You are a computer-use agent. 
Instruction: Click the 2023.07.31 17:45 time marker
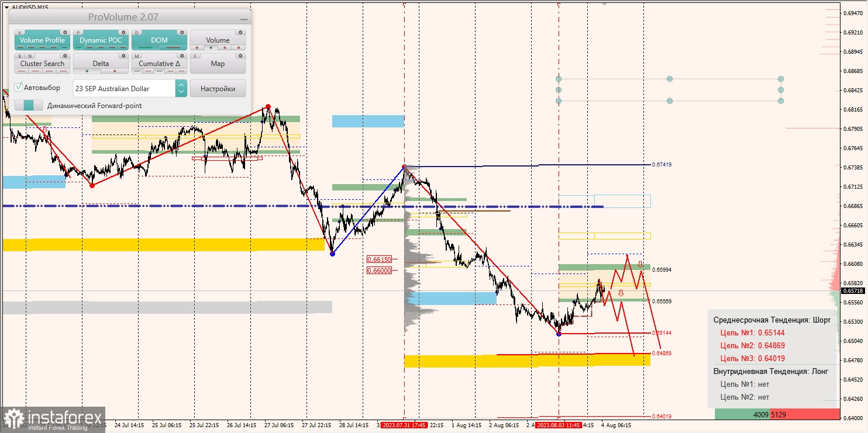tap(404, 425)
